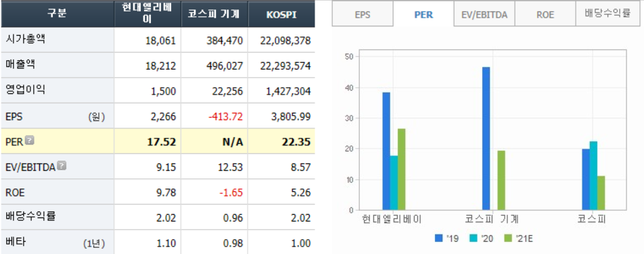Viewport: 644px width, 254px height.
Task: Click the red EPS value -413.72
Action: (x=225, y=117)
